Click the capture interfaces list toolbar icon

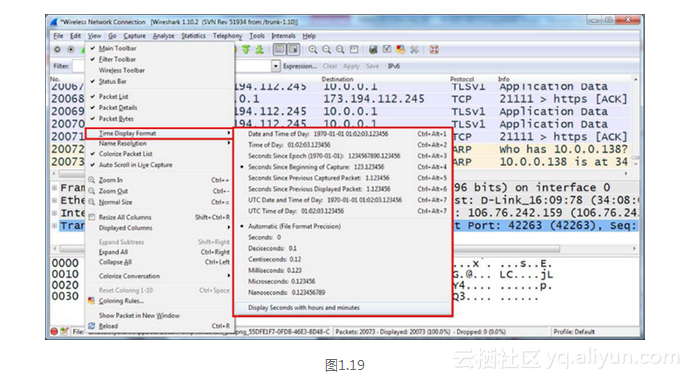coord(57,49)
